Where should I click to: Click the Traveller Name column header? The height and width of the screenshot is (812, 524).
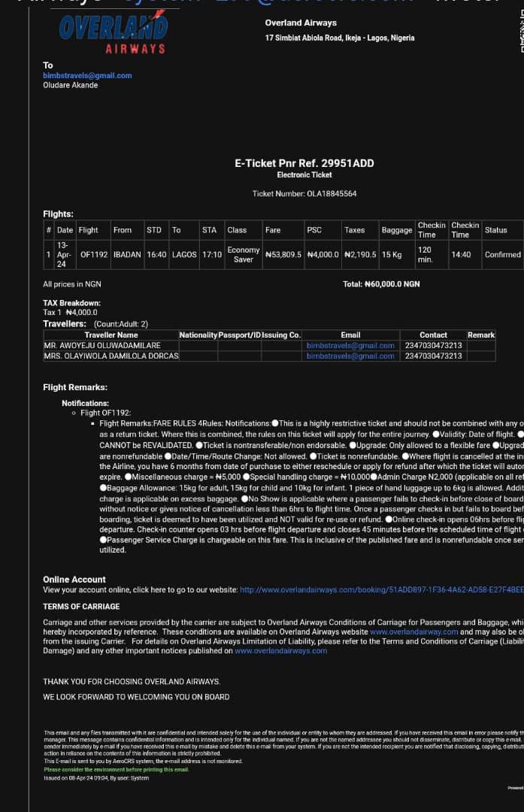click(x=111, y=335)
